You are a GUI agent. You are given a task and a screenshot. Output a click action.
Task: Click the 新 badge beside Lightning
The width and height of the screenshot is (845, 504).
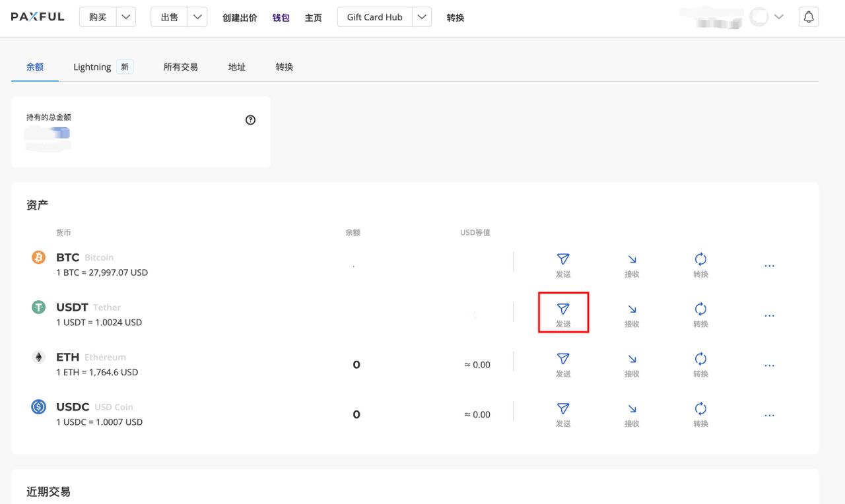tap(125, 67)
